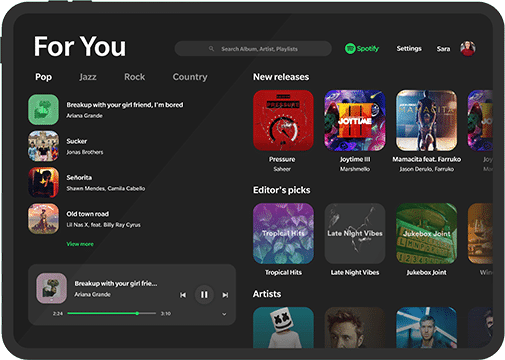This screenshot has height=360, width=505.
Task: Click Jonas Brothers artist name
Action: [x=85, y=152]
